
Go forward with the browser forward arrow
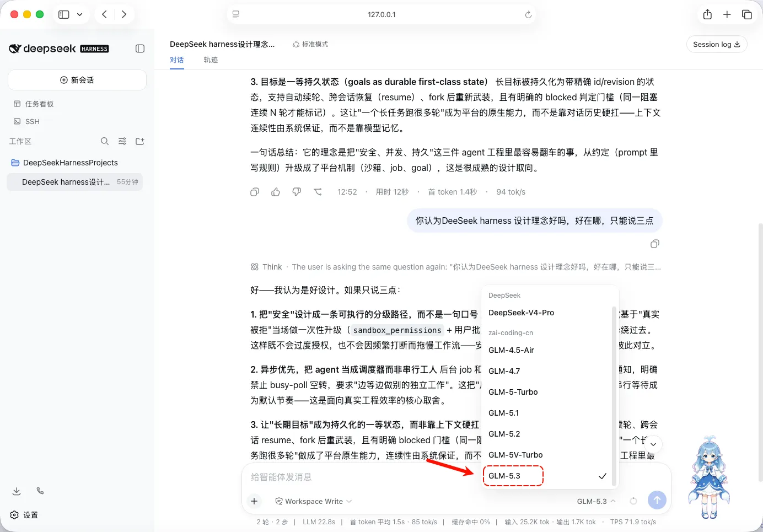point(124,14)
